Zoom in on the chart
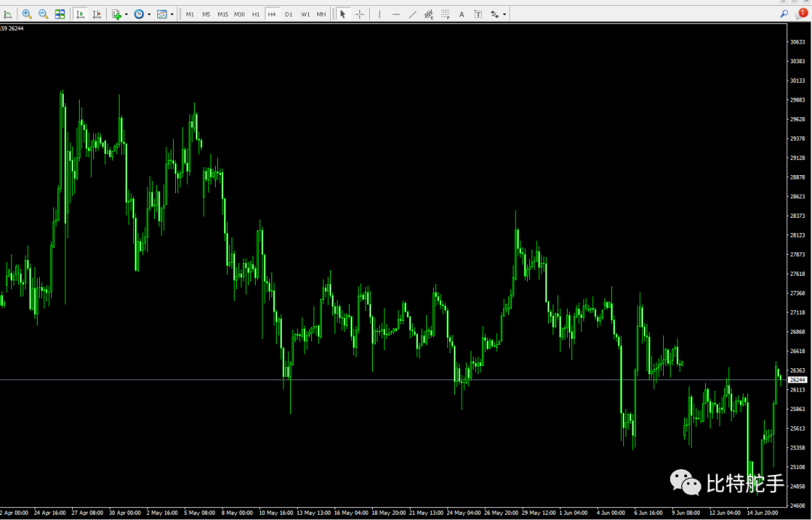Viewport: 812px width, 520px height. (x=27, y=14)
